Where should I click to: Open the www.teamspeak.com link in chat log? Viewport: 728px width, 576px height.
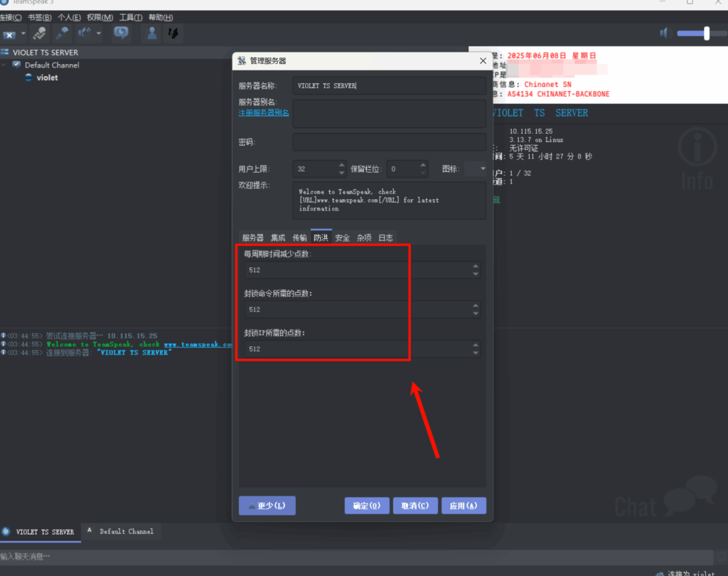(x=198, y=344)
